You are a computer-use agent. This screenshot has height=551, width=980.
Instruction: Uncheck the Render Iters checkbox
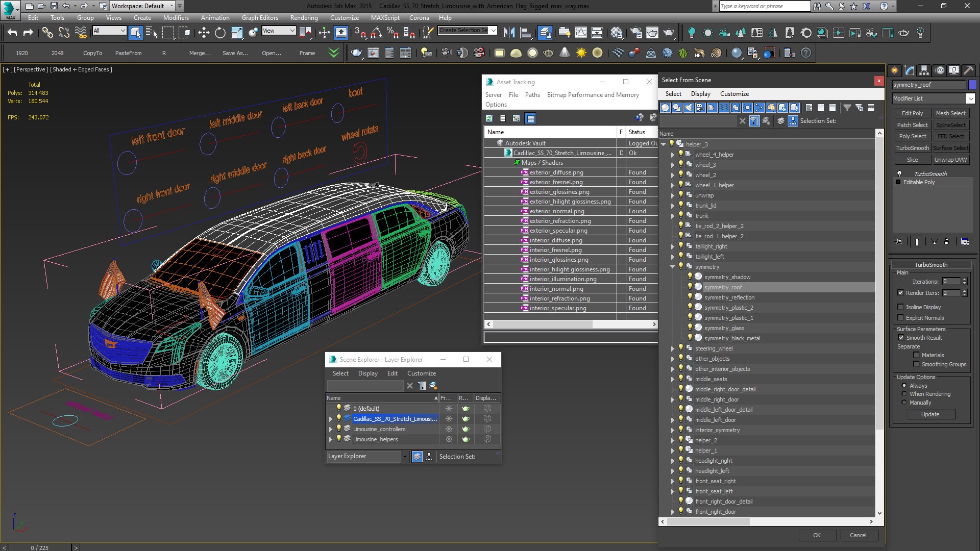[x=901, y=293]
